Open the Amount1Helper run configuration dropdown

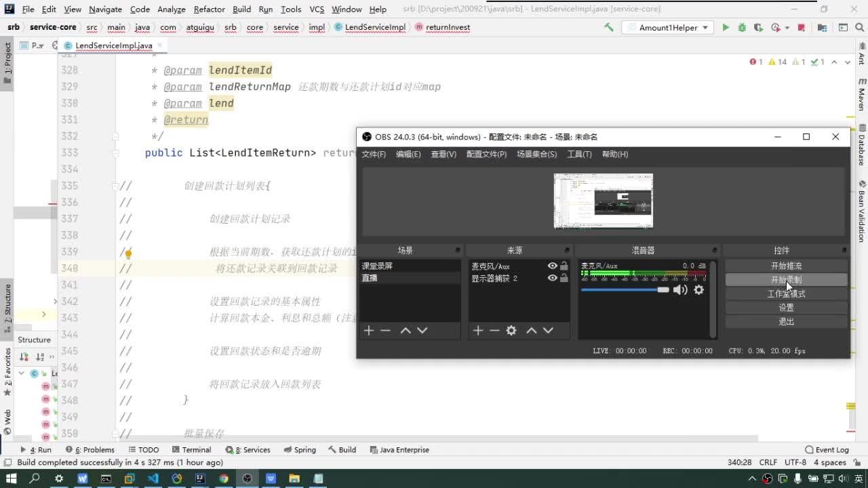click(x=668, y=28)
